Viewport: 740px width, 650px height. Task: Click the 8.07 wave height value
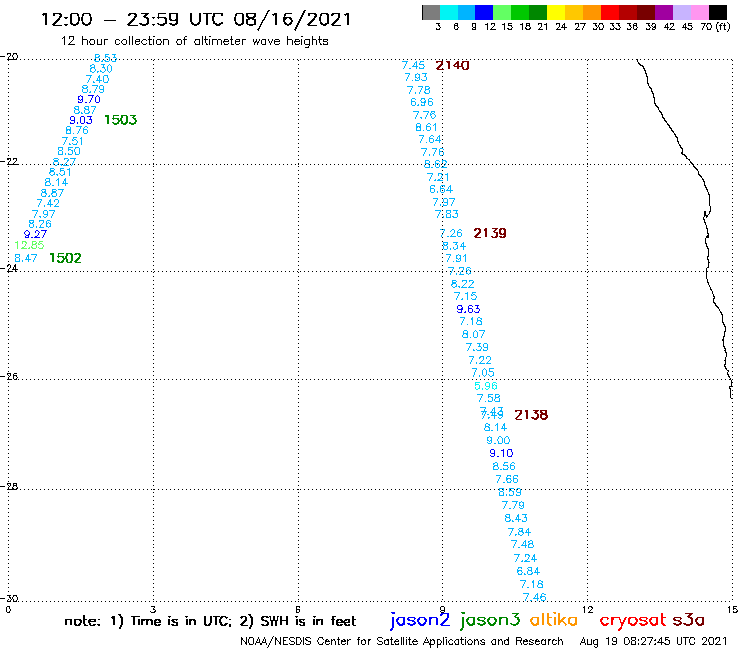tap(473, 334)
